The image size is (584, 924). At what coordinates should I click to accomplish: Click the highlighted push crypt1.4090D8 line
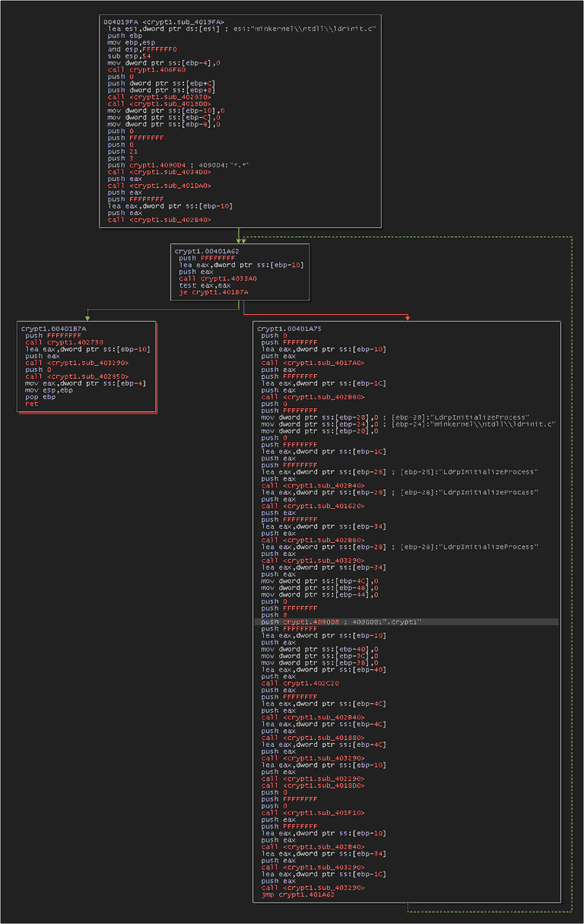[408, 622]
